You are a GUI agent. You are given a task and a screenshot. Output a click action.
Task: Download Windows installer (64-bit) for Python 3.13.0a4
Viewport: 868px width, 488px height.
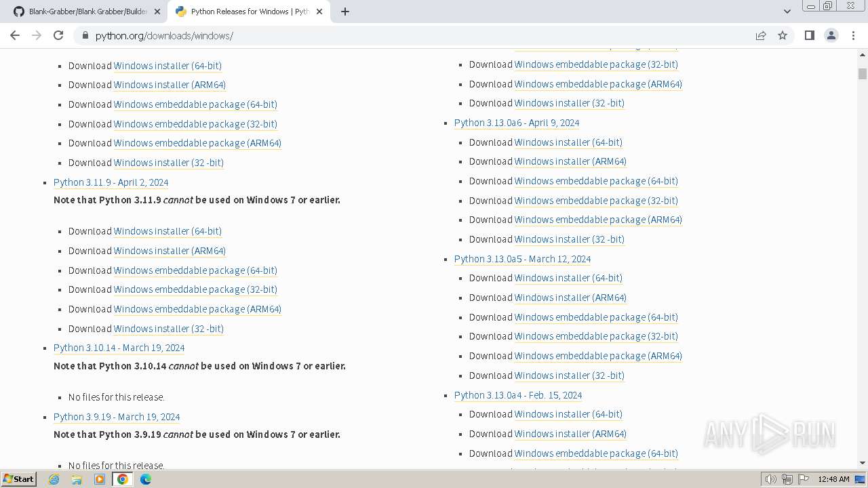pos(568,414)
